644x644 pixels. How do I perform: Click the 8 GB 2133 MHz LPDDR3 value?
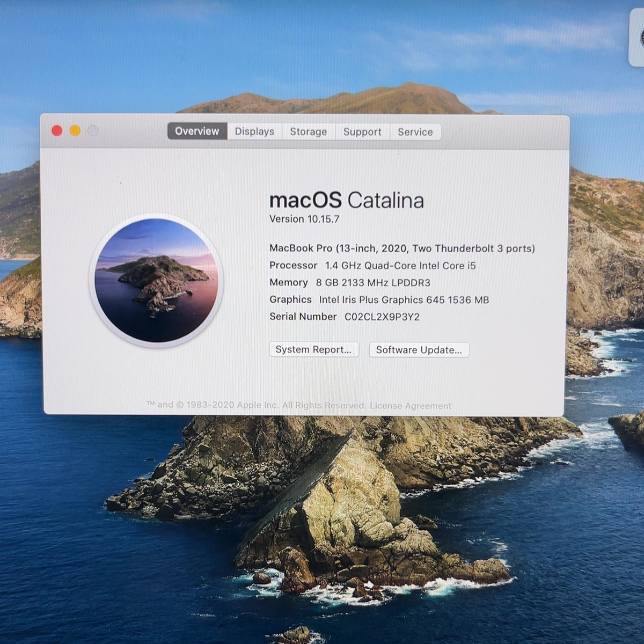pyautogui.click(x=373, y=283)
